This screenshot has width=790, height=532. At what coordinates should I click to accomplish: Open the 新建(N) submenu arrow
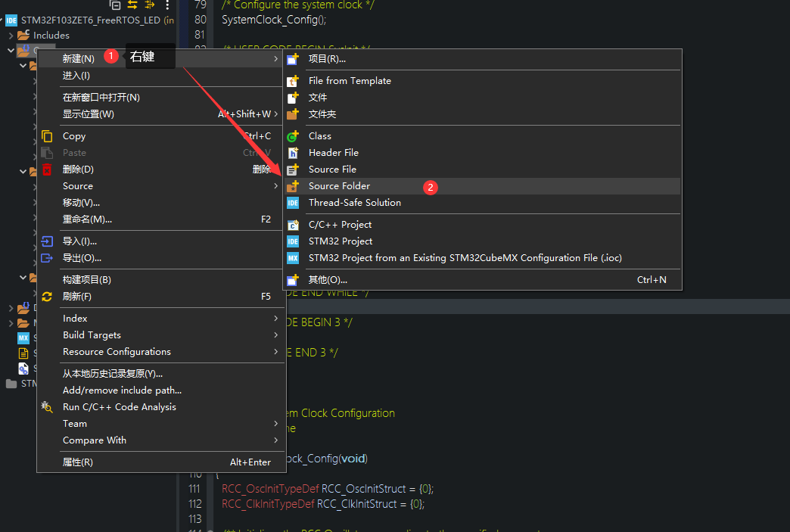(x=275, y=59)
